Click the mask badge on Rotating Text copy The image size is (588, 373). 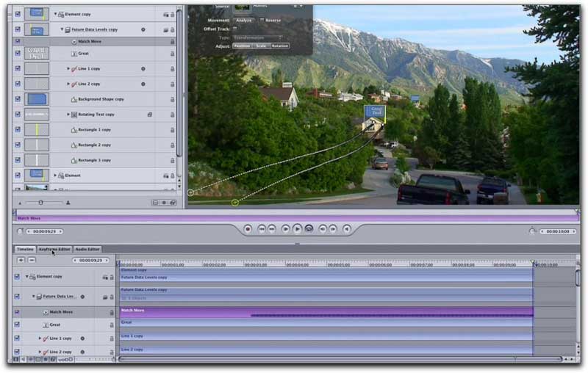[150, 115]
